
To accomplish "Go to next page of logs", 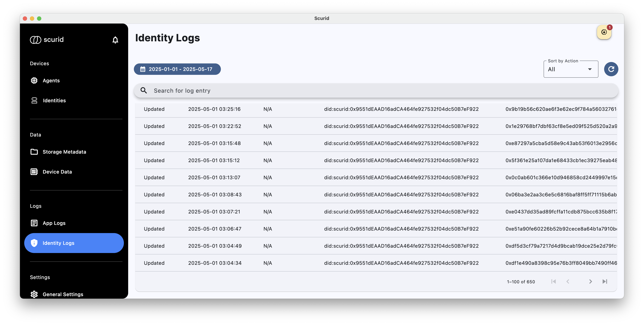I will [x=590, y=282].
